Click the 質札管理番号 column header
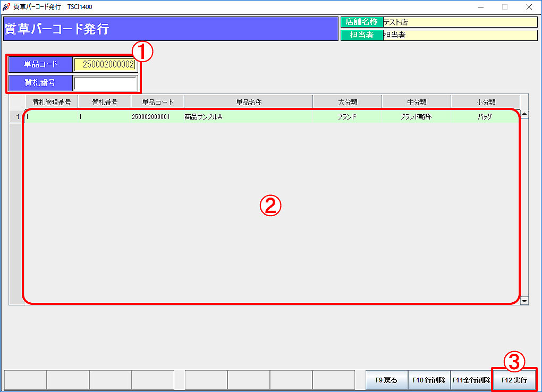The image size is (542, 392). click(x=52, y=103)
